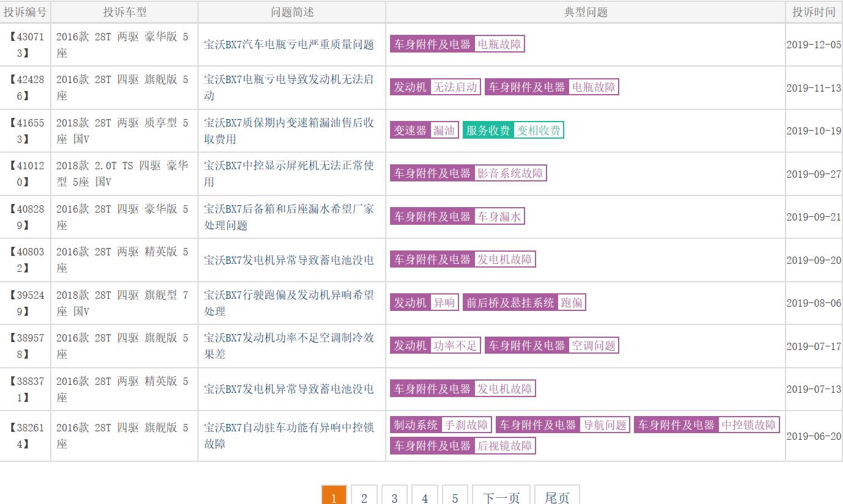The image size is (843, 504).
Task: Click 变速器 漏油 problem tag
Action: 424,130
